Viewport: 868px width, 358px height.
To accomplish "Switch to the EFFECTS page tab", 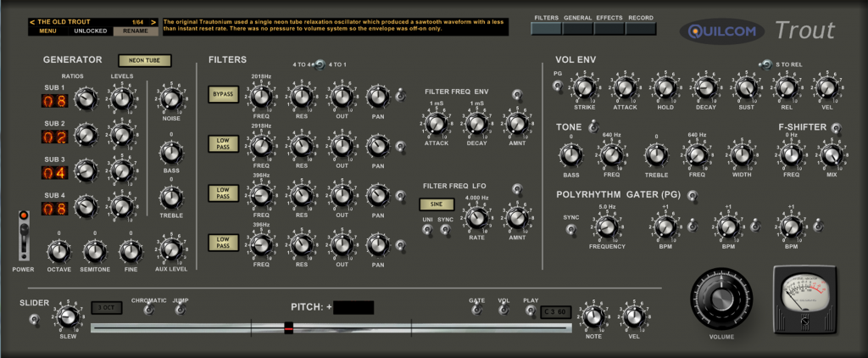I will (x=609, y=28).
